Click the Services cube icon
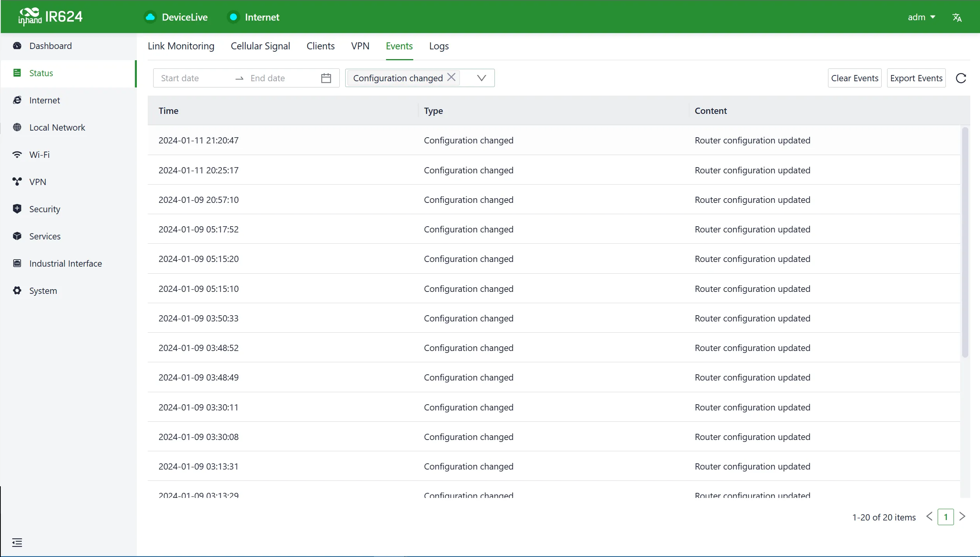The width and height of the screenshot is (980, 557). click(x=17, y=236)
